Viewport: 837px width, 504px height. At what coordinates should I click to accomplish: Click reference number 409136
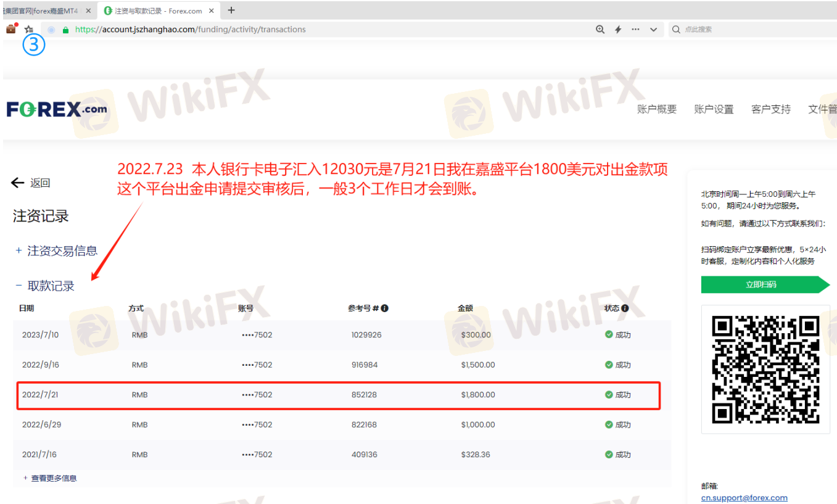point(365,455)
